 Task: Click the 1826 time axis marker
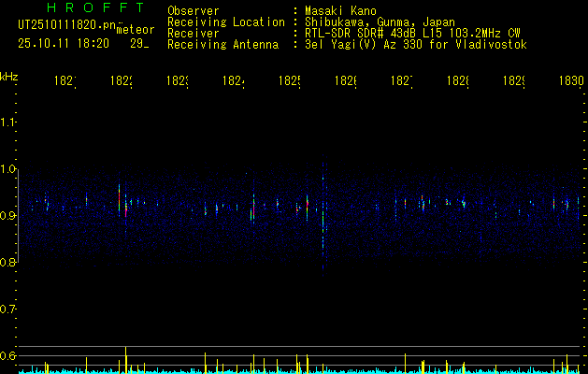345,80
